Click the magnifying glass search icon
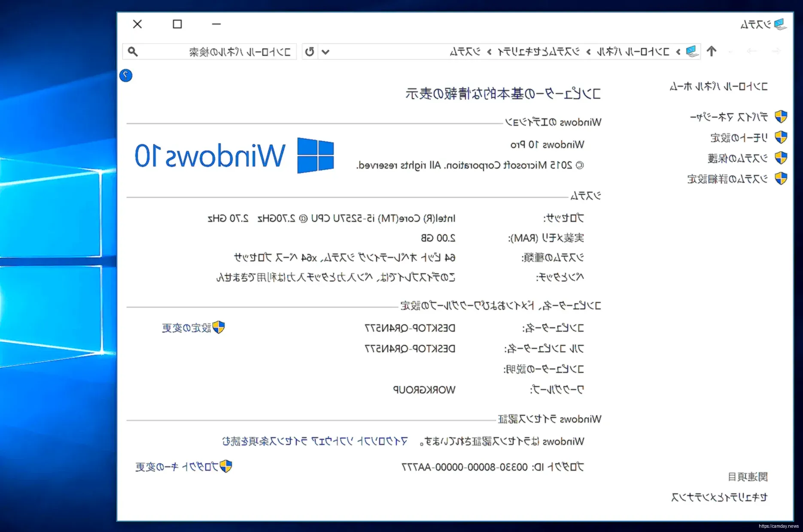803x532 pixels. (133, 52)
